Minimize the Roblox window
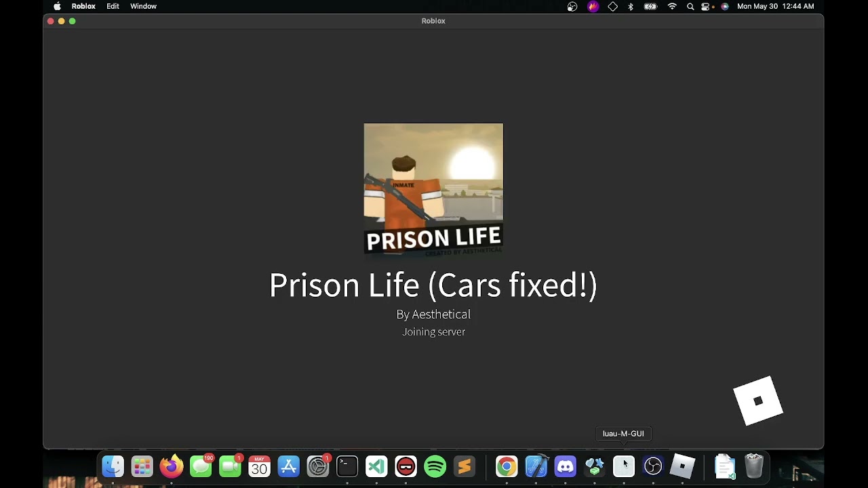The height and width of the screenshot is (488, 868). 61,21
